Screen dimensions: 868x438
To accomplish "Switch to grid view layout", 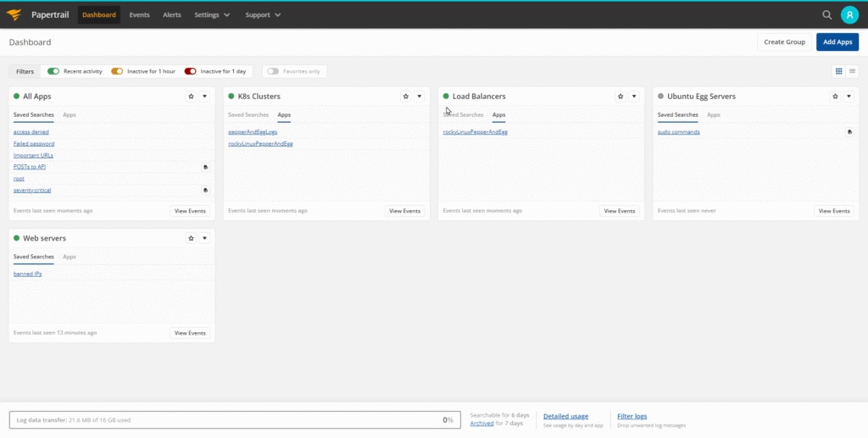I will (x=838, y=71).
